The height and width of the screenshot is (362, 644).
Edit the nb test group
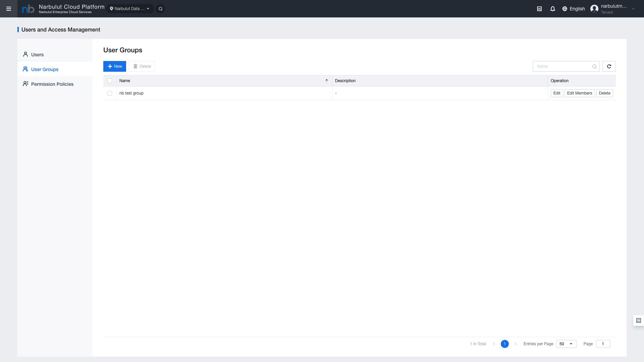[x=557, y=93]
